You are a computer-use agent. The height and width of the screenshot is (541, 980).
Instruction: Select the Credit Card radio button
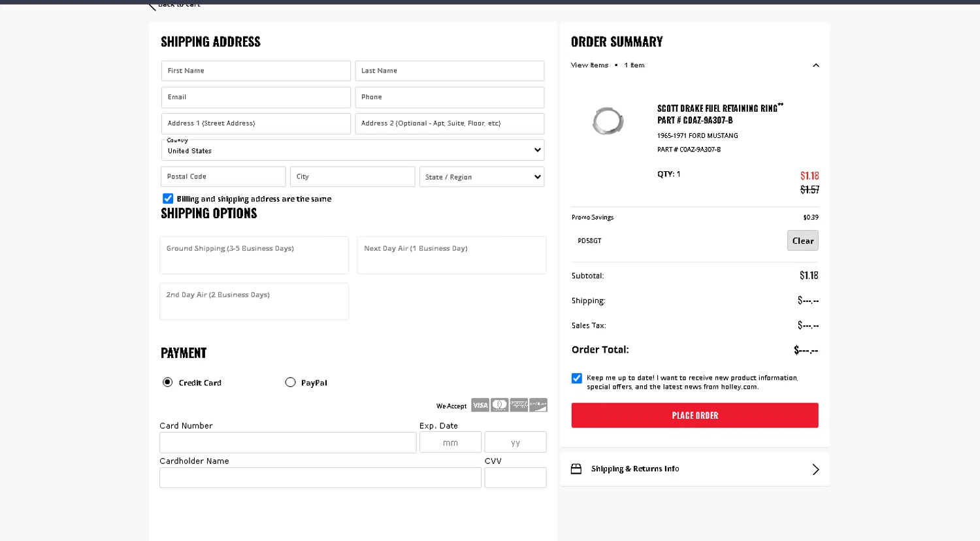[168, 382]
